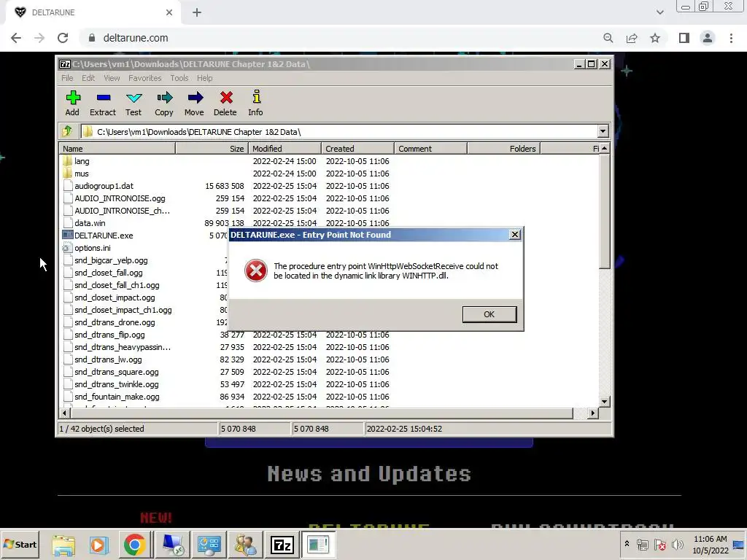
Task: Close the DELTARUNE Chrome tab
Action: 169,12
